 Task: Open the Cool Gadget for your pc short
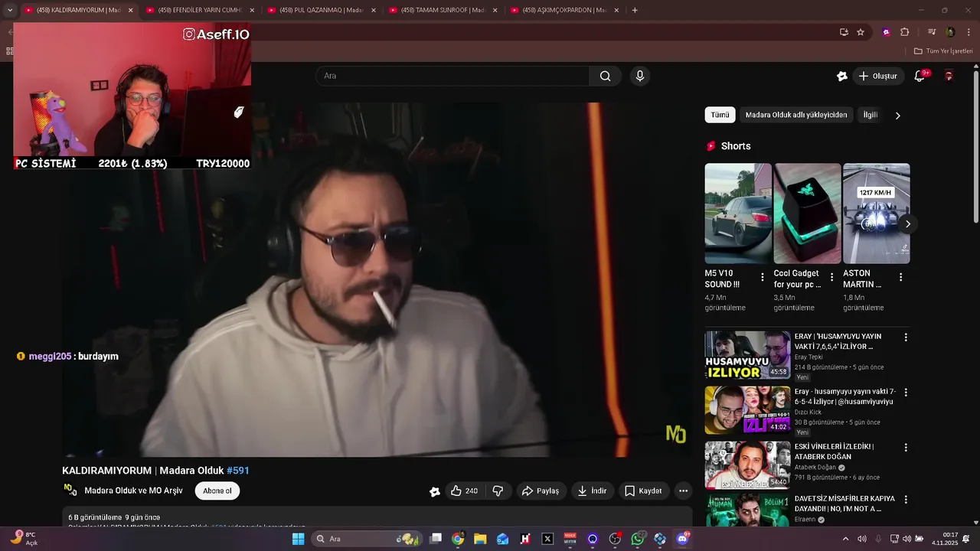click(x=807, y=214)
